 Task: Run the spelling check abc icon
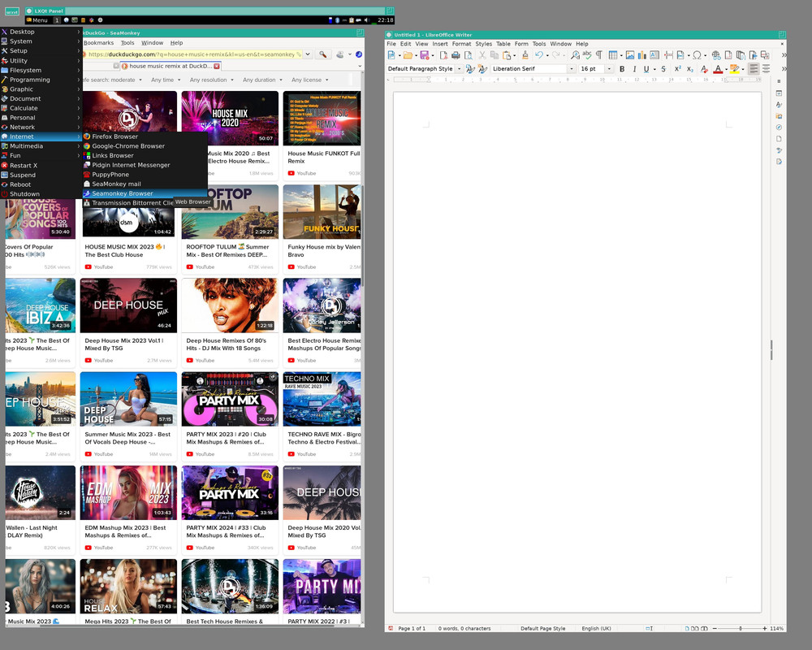pos(587,55)
